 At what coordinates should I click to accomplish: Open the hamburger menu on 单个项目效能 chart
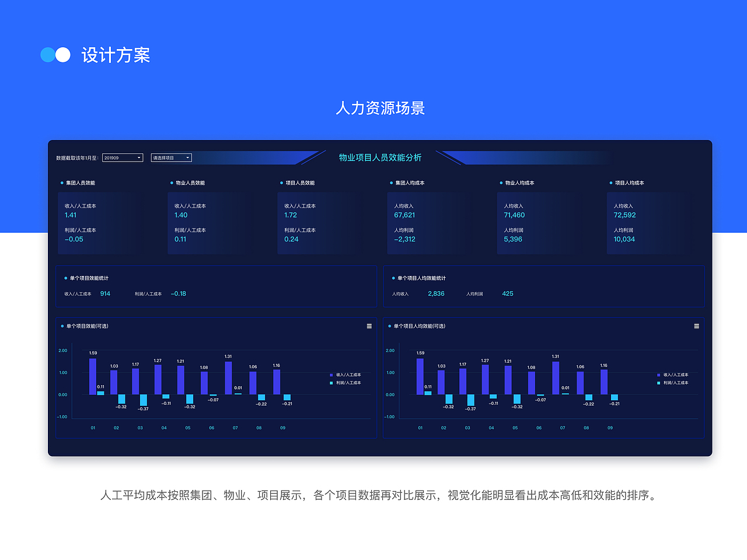[369, 326]
